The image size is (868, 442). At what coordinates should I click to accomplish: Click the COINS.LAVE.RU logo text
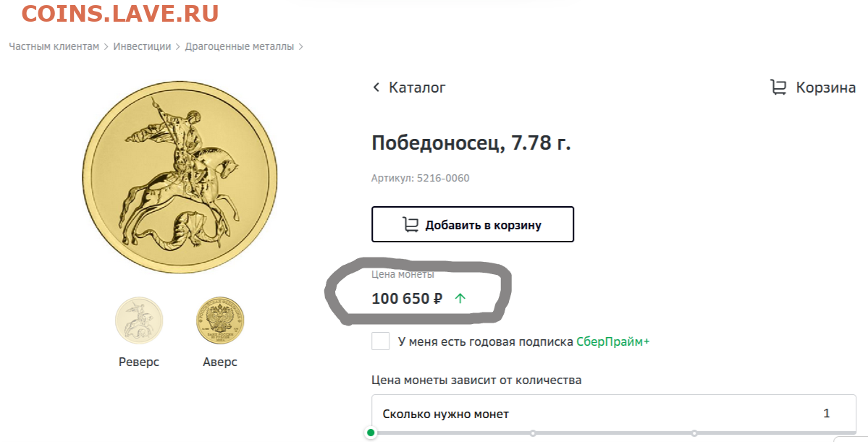119,13
